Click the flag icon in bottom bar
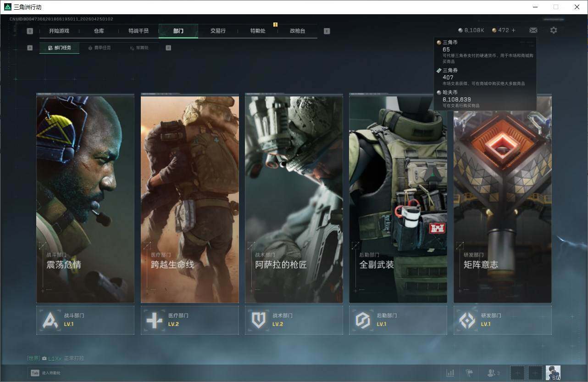 pos(469,373)
